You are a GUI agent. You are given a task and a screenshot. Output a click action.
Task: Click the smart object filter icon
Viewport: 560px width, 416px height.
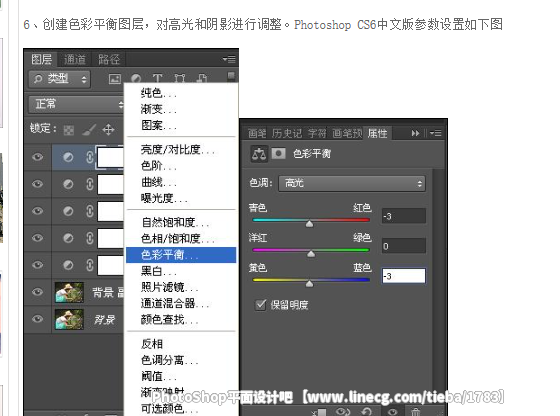click(x=202, y=79)
